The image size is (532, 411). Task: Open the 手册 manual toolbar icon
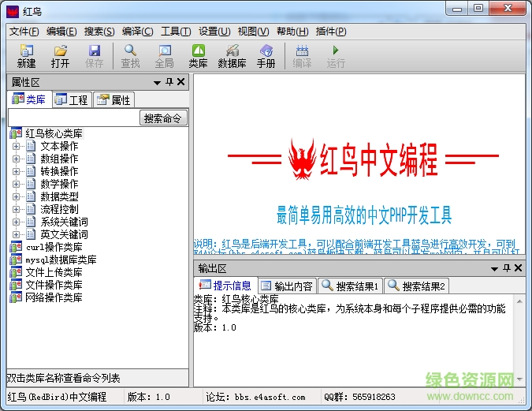pyautogui.click(x=266, y=56)
